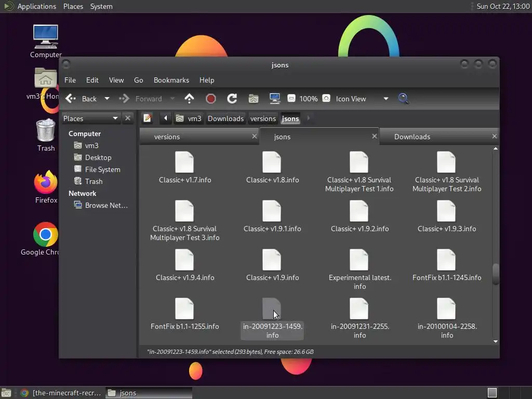The width and height of the screenshot is (532, 399).
Task: Select the Classic+ v1.9.info file icon
Action: pos(272,260)
